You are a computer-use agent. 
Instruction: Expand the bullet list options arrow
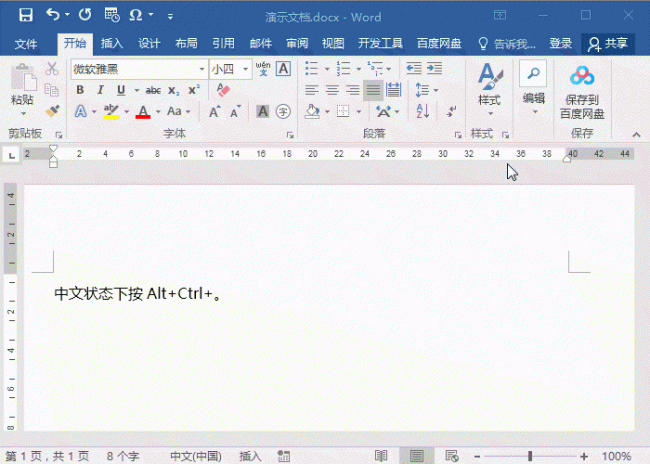(327, 69)
